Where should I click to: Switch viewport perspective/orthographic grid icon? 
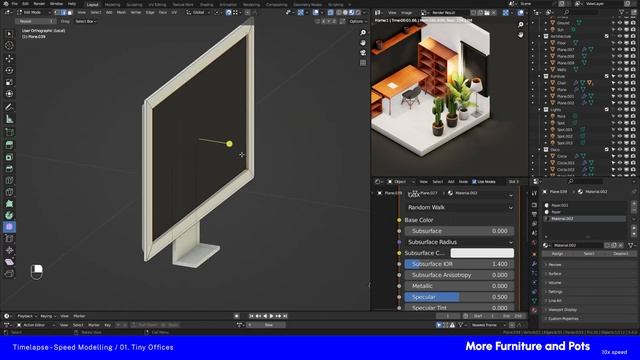point(363,63)
